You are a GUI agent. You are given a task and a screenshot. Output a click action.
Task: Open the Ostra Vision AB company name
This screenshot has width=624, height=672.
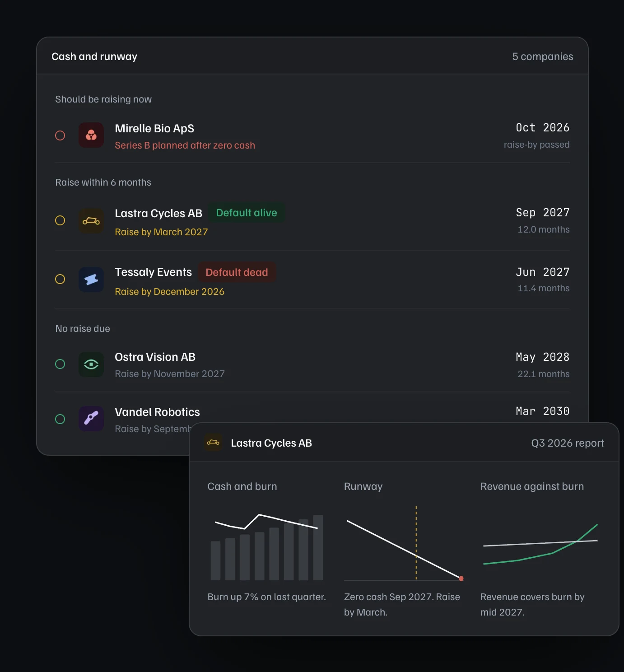click(x=155, y=357)
